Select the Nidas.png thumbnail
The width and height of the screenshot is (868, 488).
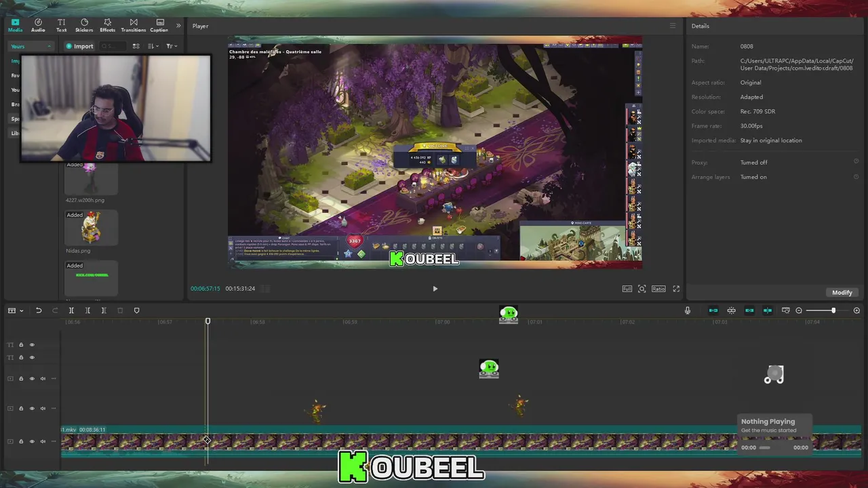tap(91, 228)
